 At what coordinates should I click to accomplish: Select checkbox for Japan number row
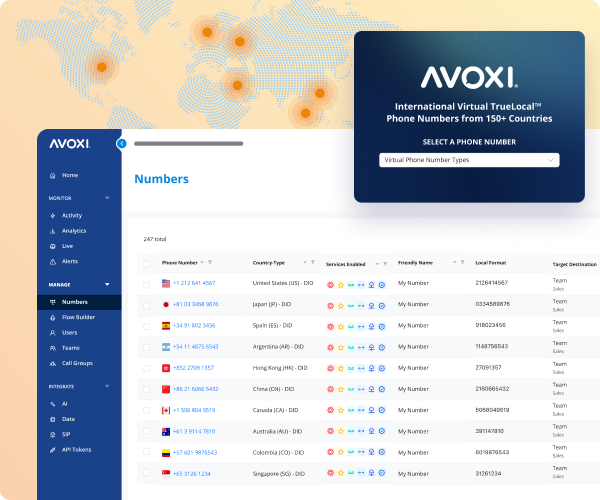146,304
